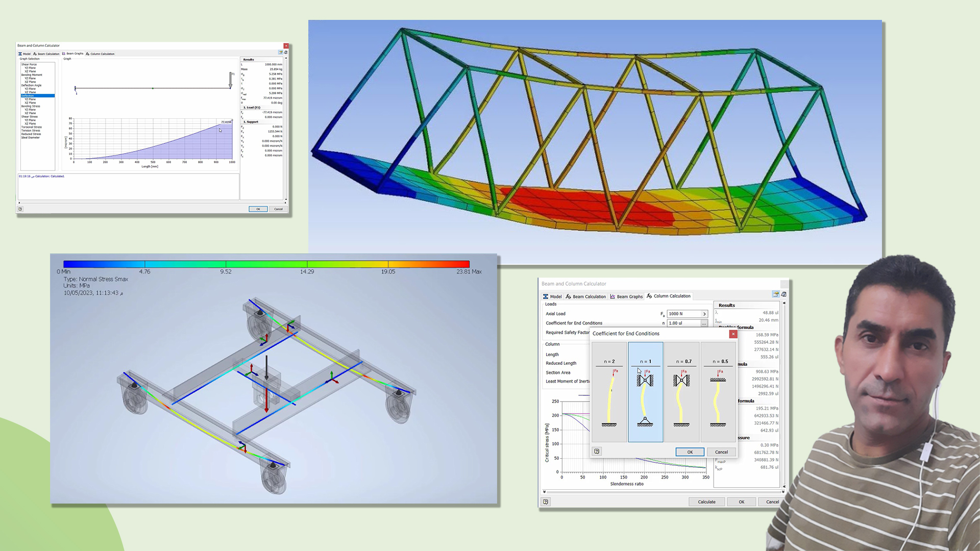The width and height of the screenshot is (980, 551).
Task: Click the Calculate button
Action: [x=706, y=502]
